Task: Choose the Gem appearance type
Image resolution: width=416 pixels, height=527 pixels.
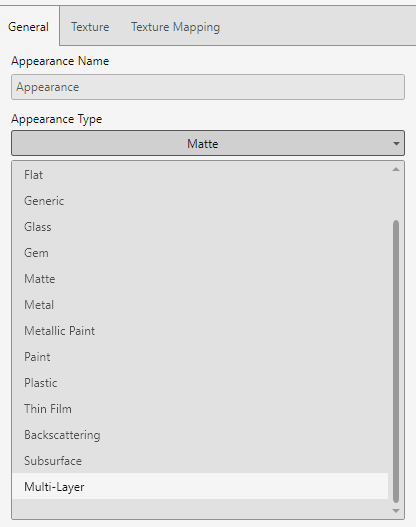Action: [x=200, y=253]
